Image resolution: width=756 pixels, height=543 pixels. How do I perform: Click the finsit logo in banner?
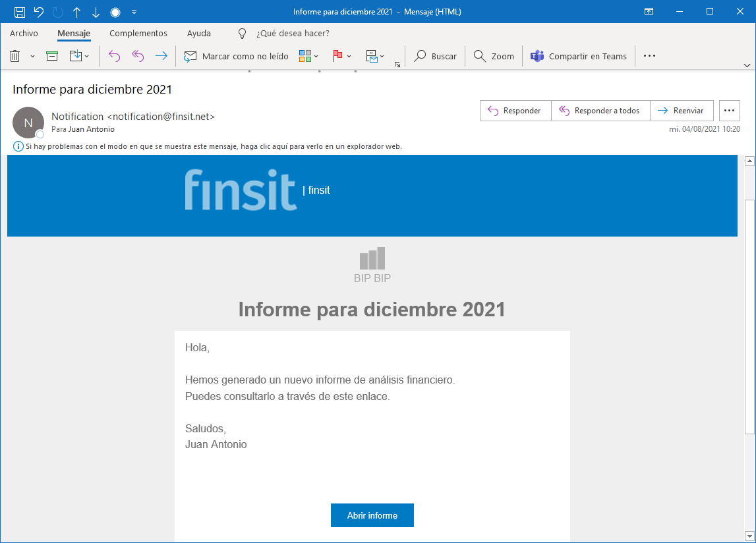[x=240, y=190]
